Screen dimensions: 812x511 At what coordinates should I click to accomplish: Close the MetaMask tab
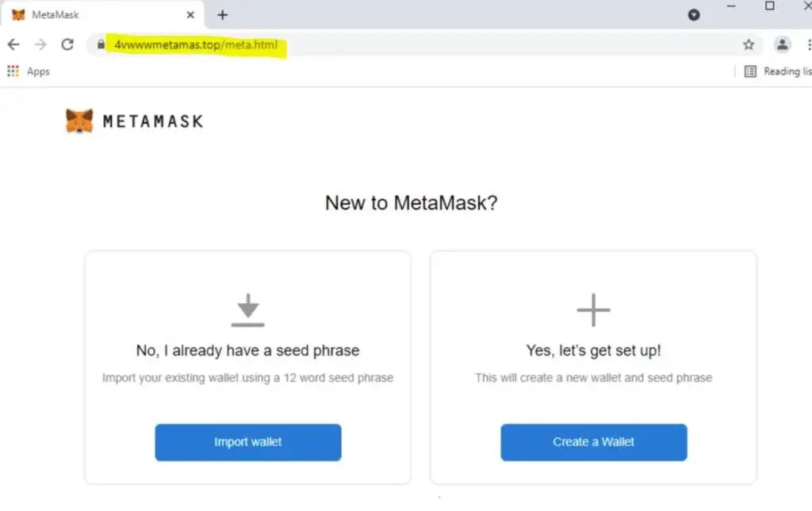click(190, 14)
